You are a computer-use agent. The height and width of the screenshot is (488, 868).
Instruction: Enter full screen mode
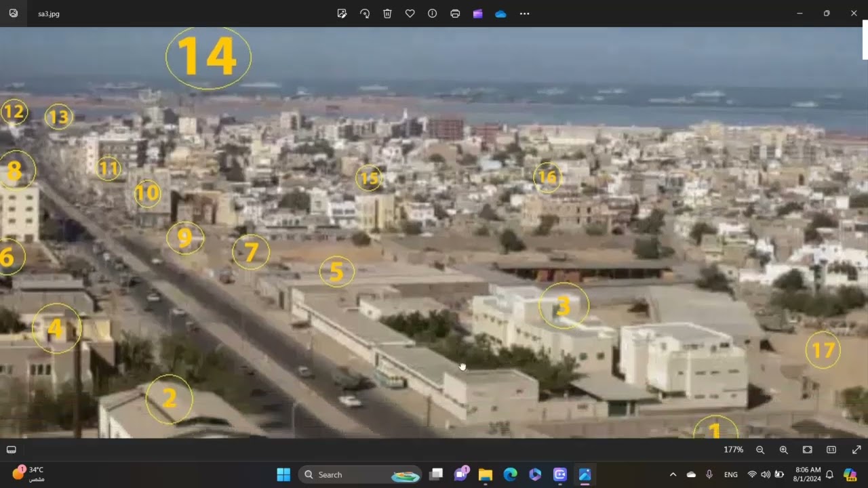pyautogui.click(x=856, y=449)
